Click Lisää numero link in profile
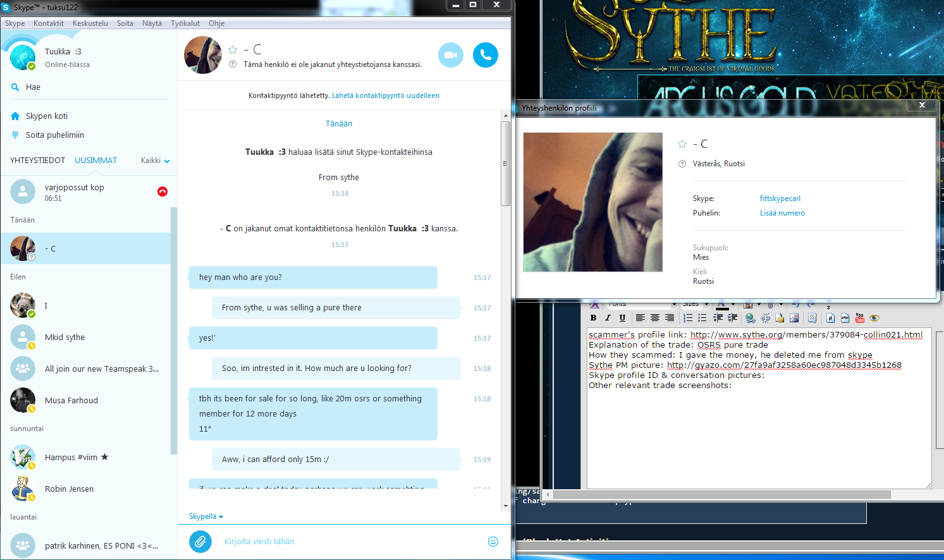The image size is (944, 560). 782,213
